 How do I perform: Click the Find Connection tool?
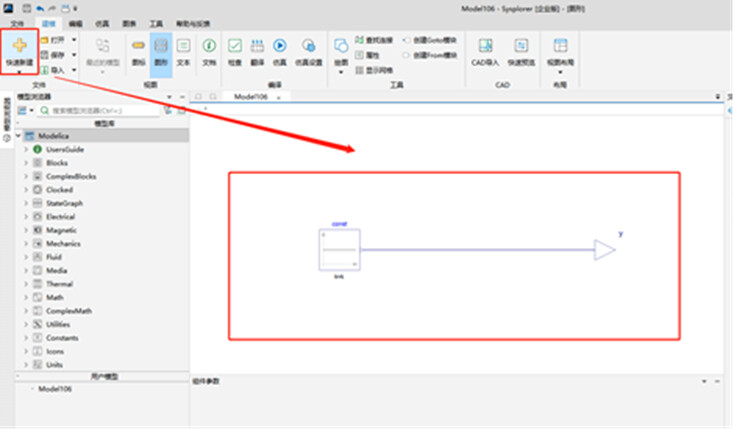374,40
